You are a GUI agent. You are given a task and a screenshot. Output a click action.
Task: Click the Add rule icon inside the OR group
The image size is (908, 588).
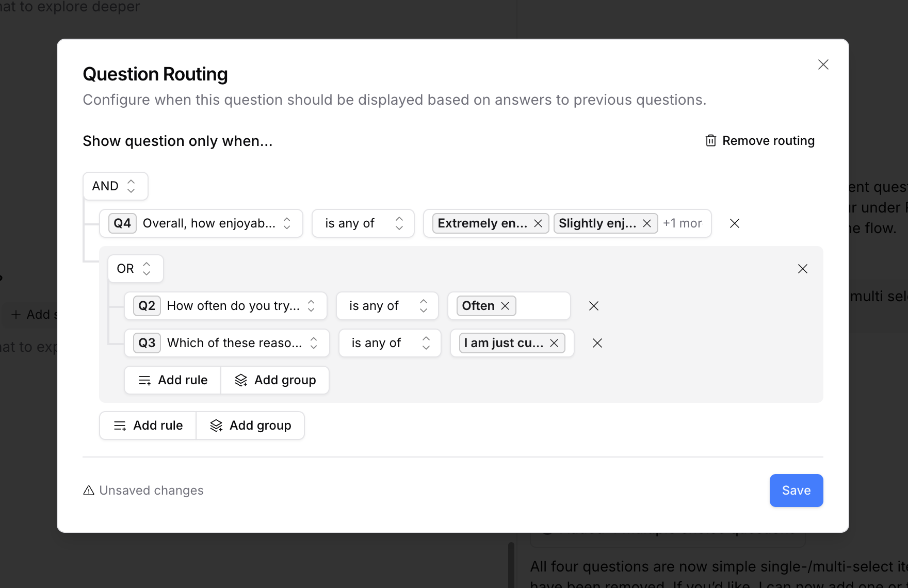click(144, 380)
